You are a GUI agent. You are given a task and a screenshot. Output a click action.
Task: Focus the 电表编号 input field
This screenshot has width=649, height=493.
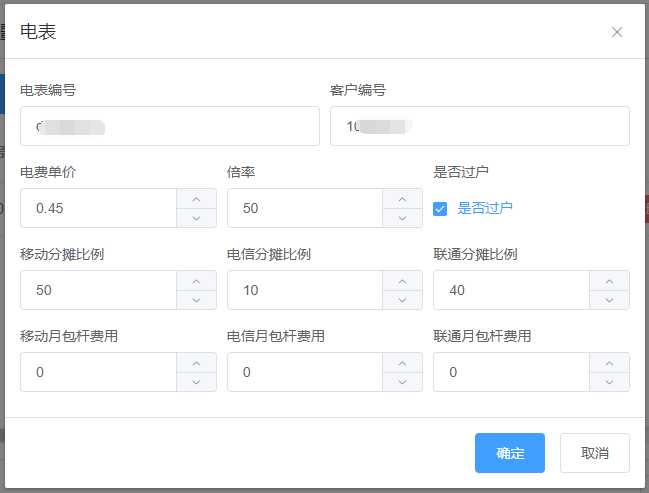[169, 126]
